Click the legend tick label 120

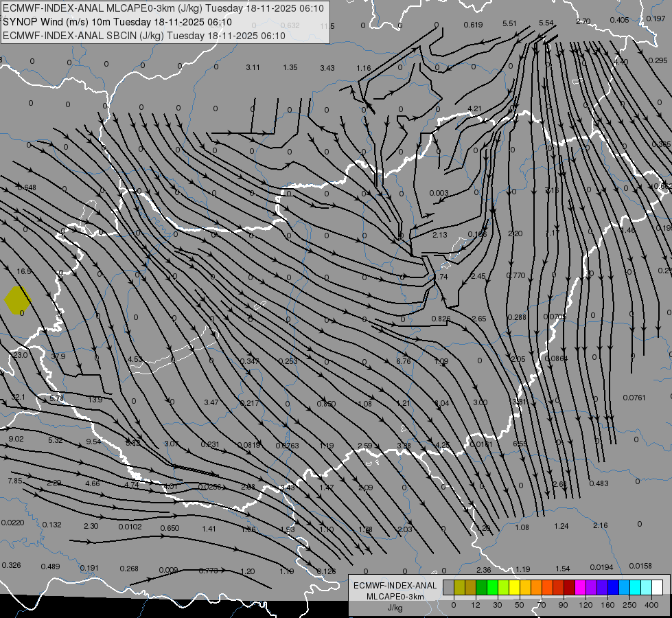(x=586, y=605)
